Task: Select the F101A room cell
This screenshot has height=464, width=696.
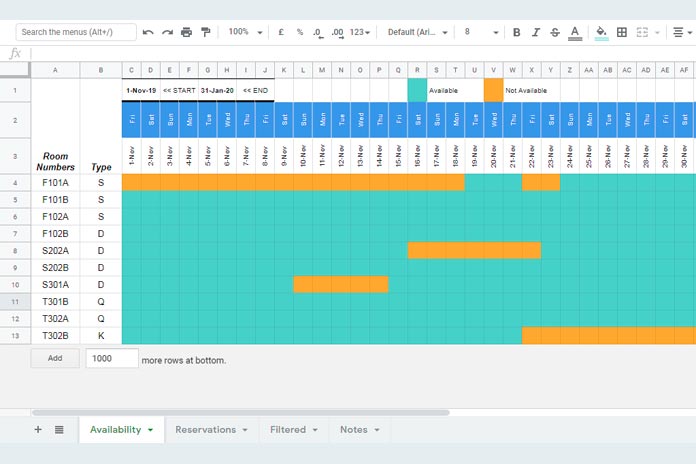Action: point(55,182)
